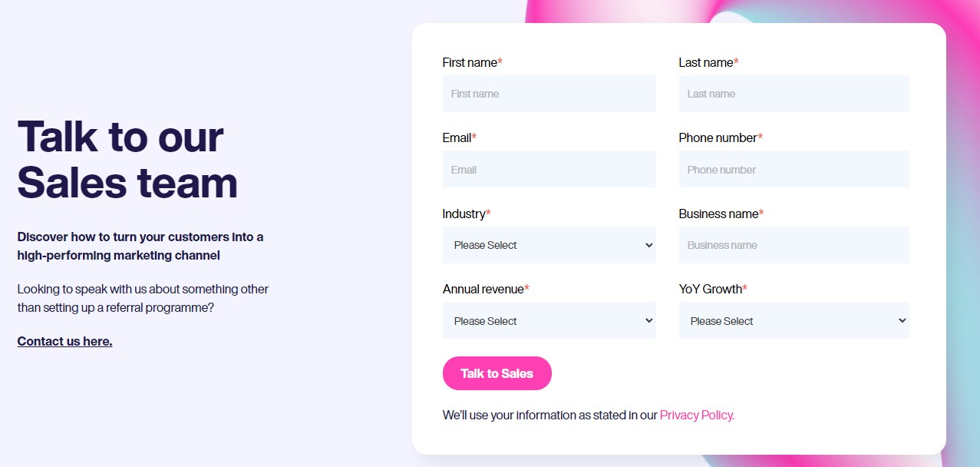Select the Email input field

[549, 169]
